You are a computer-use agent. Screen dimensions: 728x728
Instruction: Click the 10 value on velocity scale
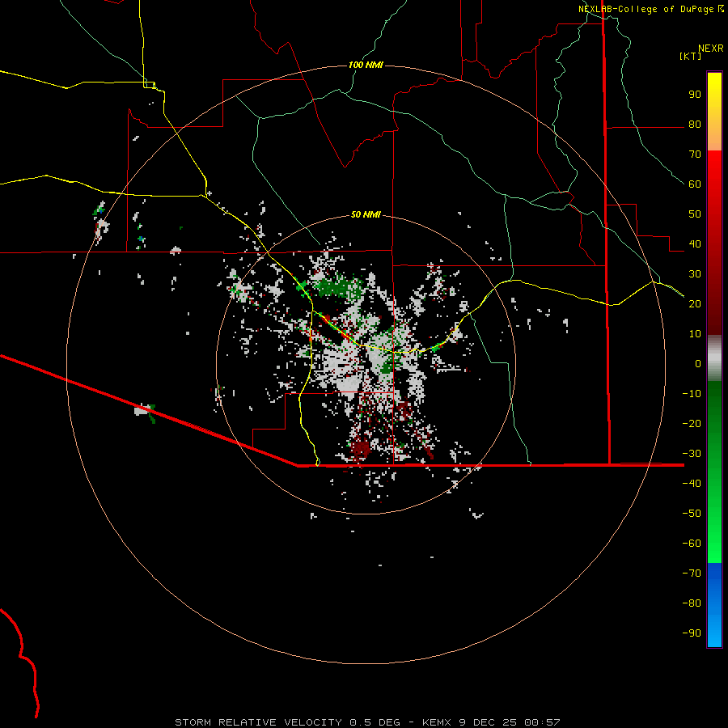click(x=695, y=334)
